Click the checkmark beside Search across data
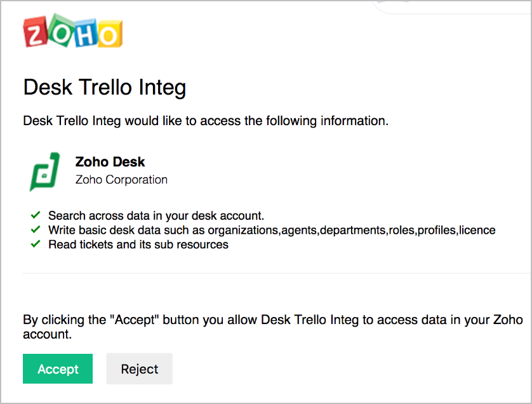Image resolution: width=532 pixels, height=404 pixels. pos(36,215)
